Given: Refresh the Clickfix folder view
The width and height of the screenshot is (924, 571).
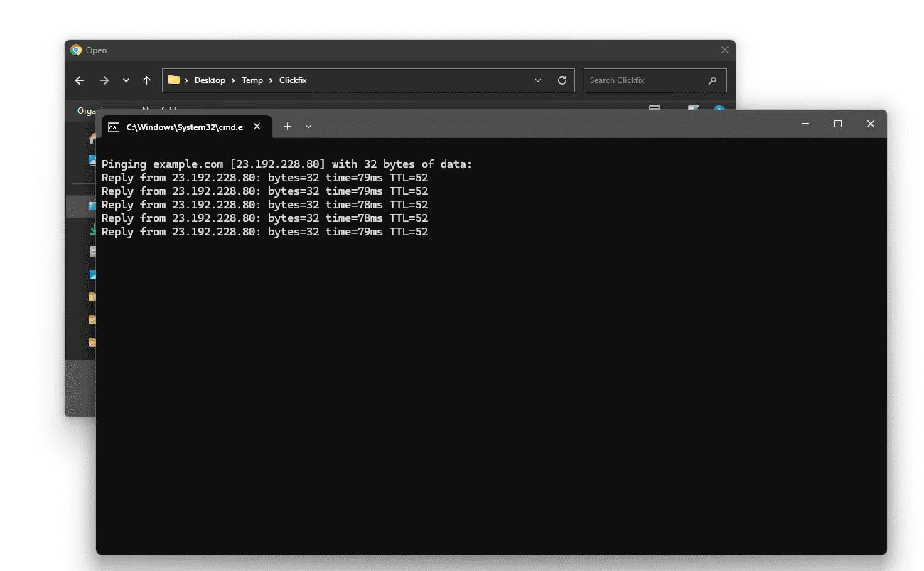Looking at the screenshot, I should click(562, 80).
